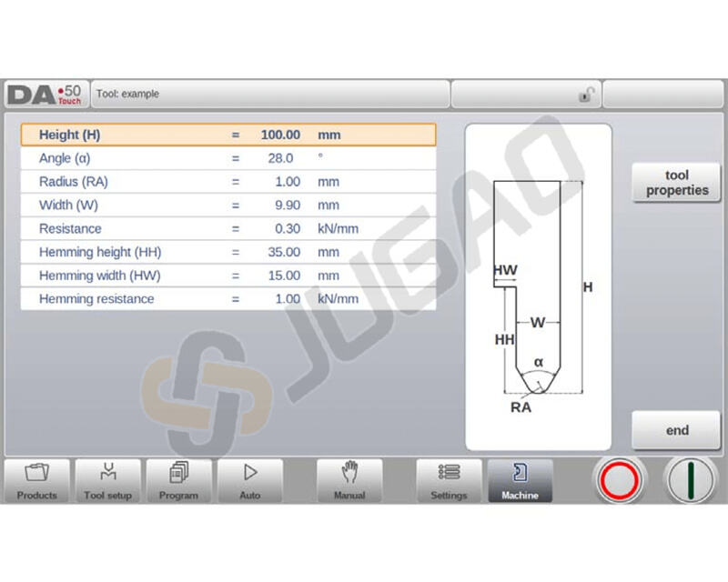728x582 pixels.
Task: Switch to the Program mode
Action: pos(178,481)
